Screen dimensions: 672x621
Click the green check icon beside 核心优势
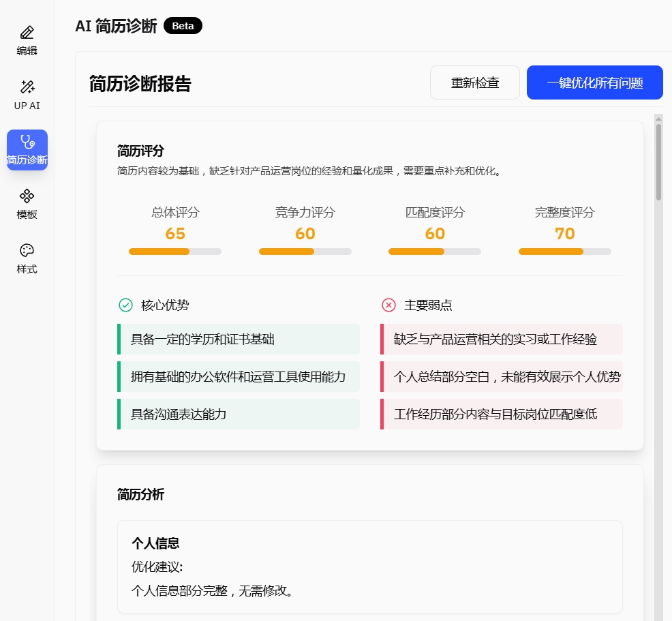(x=125, y=305)
